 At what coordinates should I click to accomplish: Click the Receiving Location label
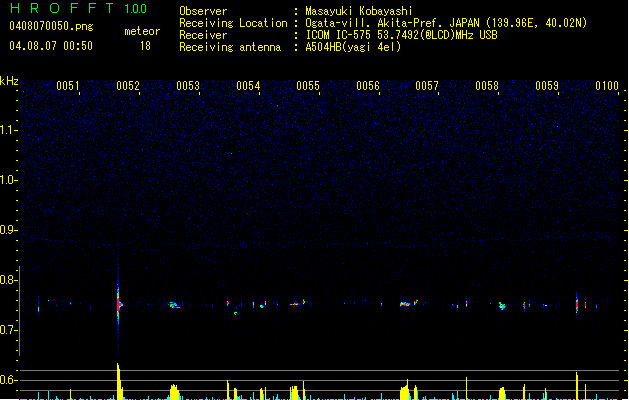click(233, 23)
